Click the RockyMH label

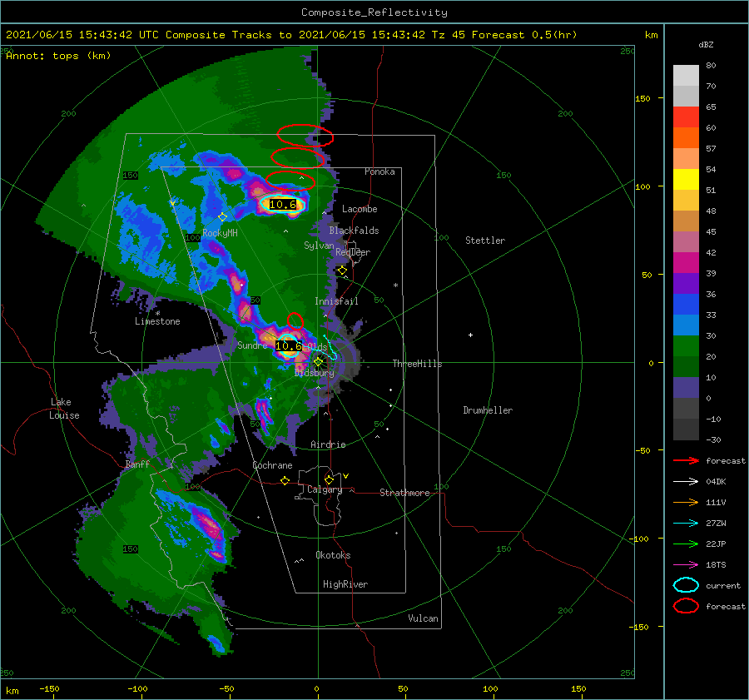(220, 233)
